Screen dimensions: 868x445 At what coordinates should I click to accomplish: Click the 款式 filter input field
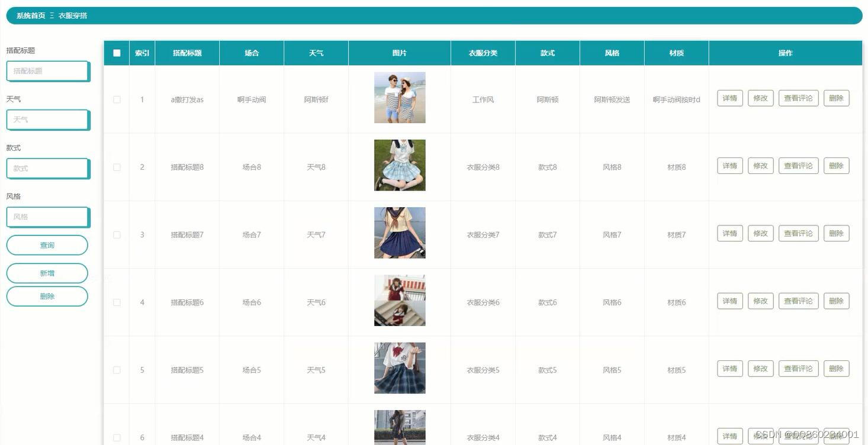click(47, 168)
